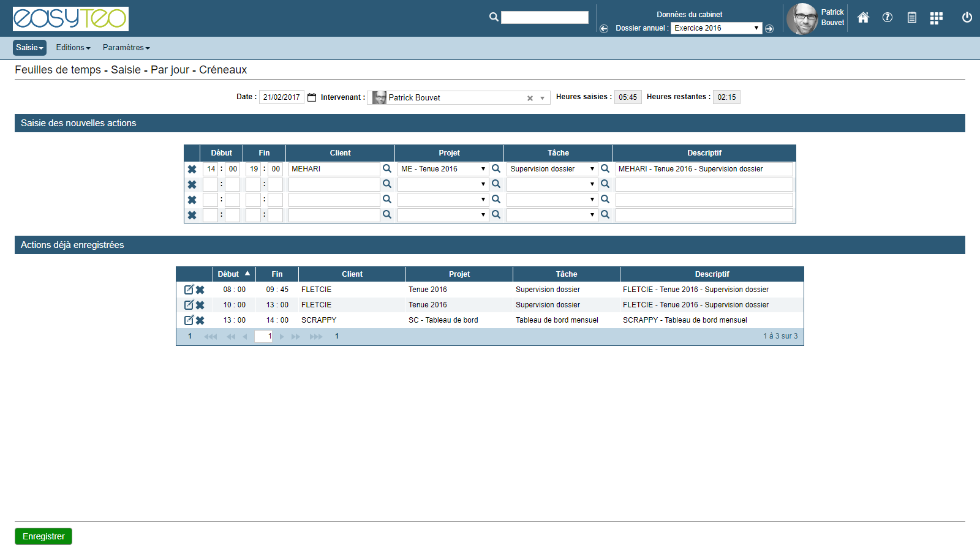
Task: Edit the SCRAPPY recorded action
Action: pos(189,320)
